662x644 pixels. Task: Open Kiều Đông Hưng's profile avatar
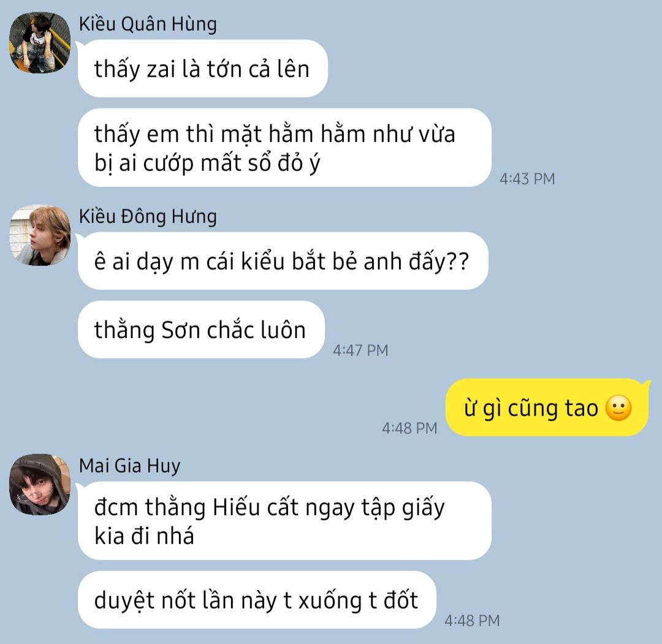[x=40, y=235]
